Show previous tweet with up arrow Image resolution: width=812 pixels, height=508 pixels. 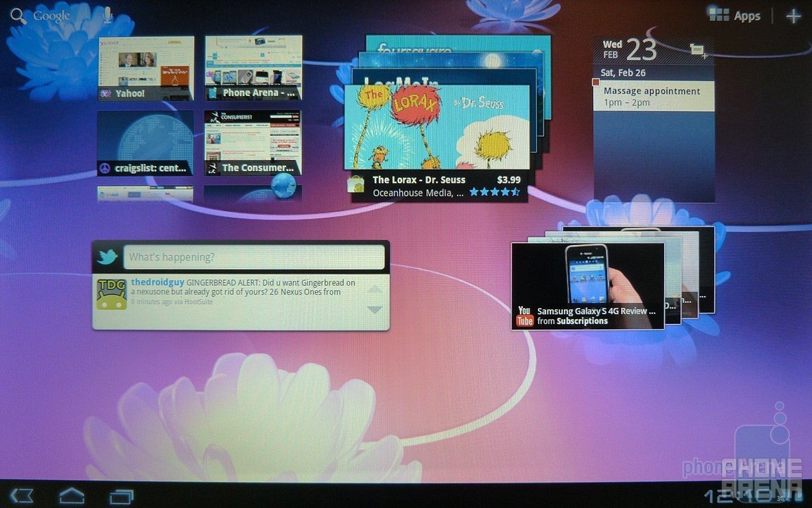pyautogui.click(x=375, y=291)
